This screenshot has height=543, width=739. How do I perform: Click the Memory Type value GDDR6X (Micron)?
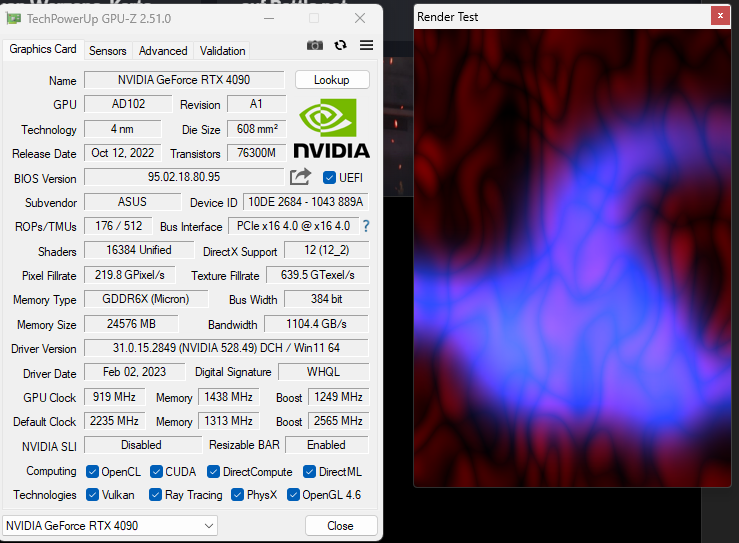(146, 299)
